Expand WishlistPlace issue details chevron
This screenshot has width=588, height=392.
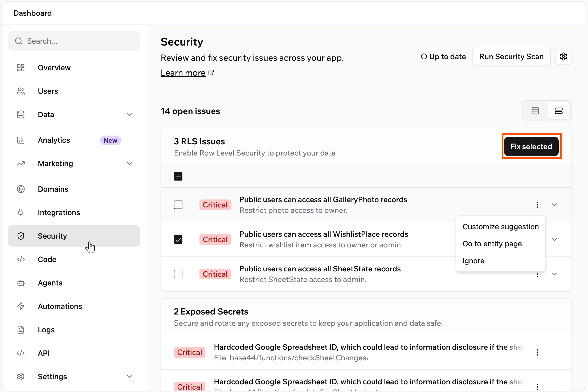[554, 239]
